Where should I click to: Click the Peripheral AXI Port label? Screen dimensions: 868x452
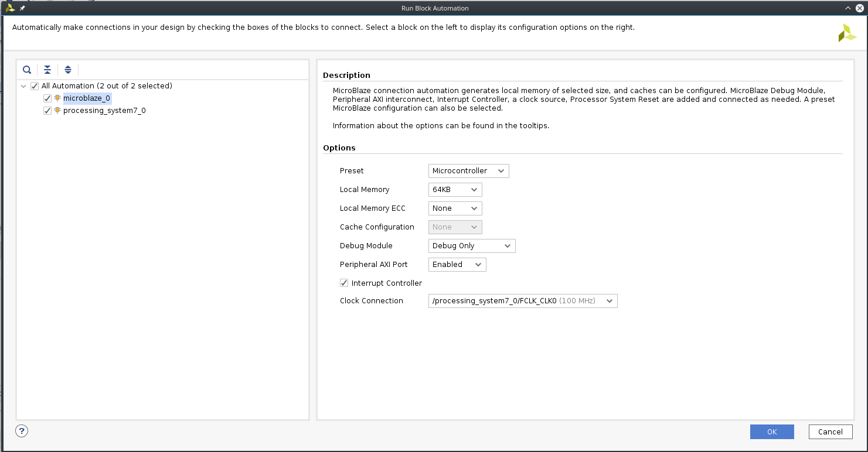[374, 265]
